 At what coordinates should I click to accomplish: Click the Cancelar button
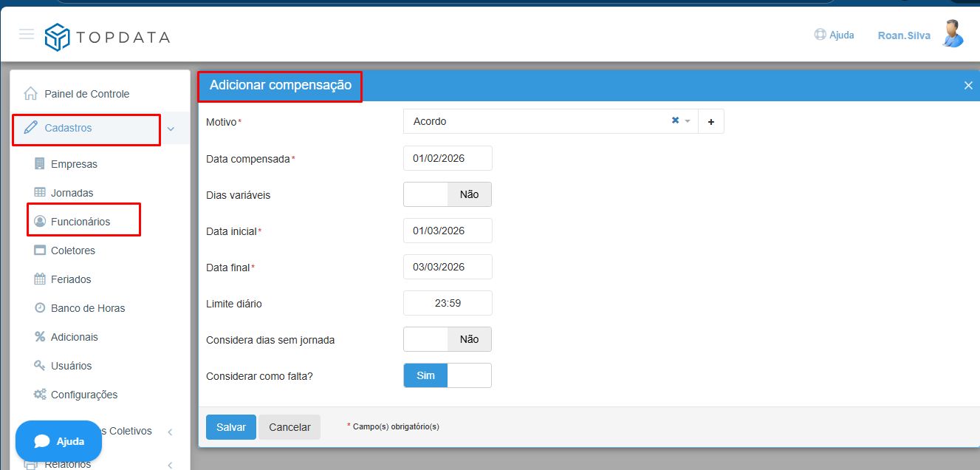coord(289,427)
